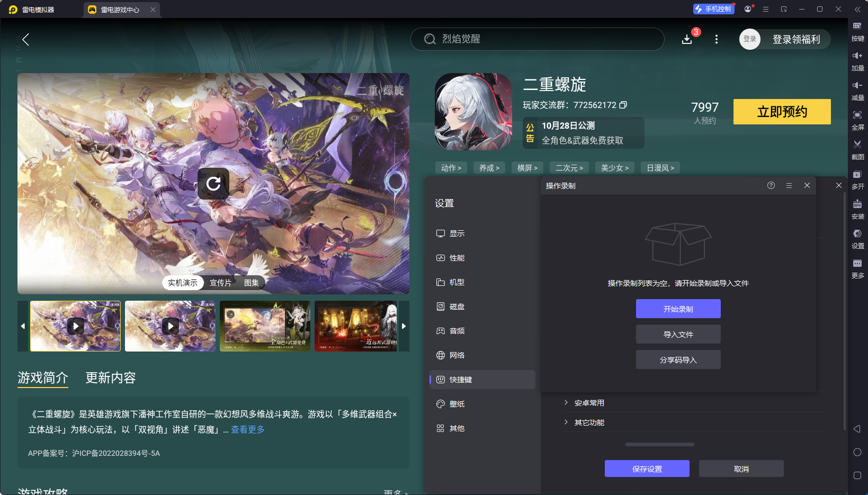Click the download icon with the red badge
The width and height of the screenshot is (868, 495).
(687, 39)
